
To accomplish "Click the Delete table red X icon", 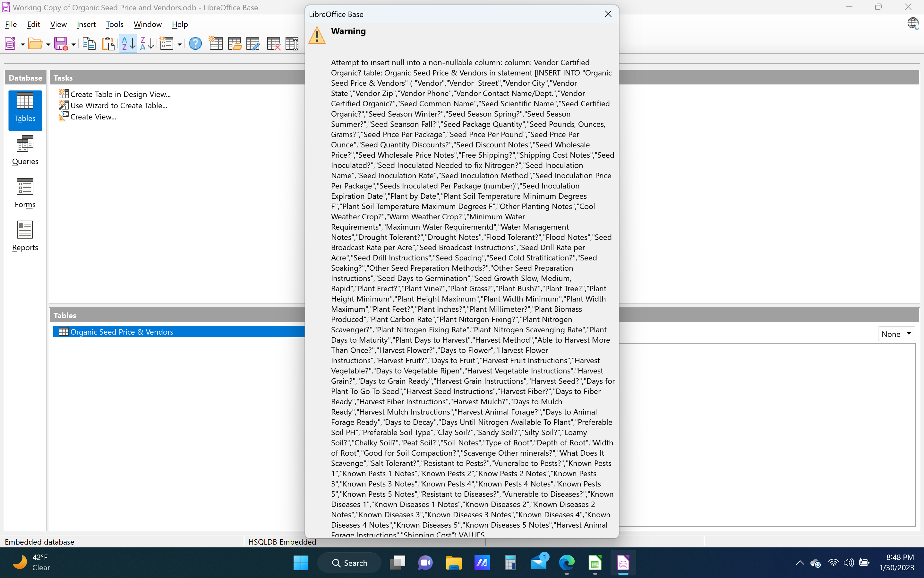I will click(273, 44).
